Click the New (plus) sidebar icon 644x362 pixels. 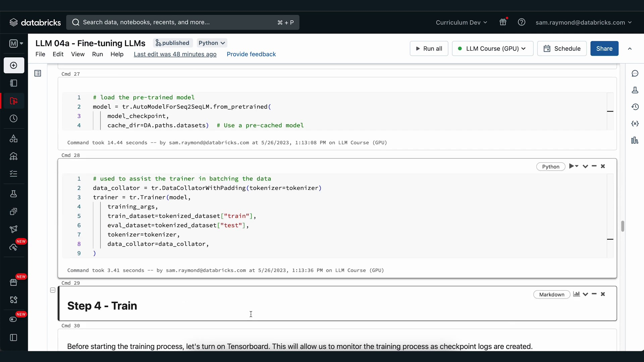(x=14, y=65)
